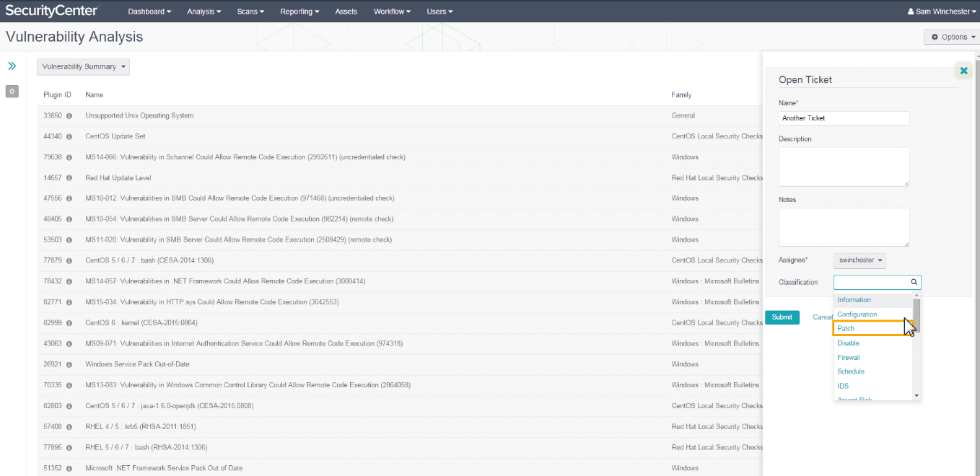This screenshot has height=476, width=980.
Task: Expand the filters panel with double-chevron icon
Action: (12, 66)
